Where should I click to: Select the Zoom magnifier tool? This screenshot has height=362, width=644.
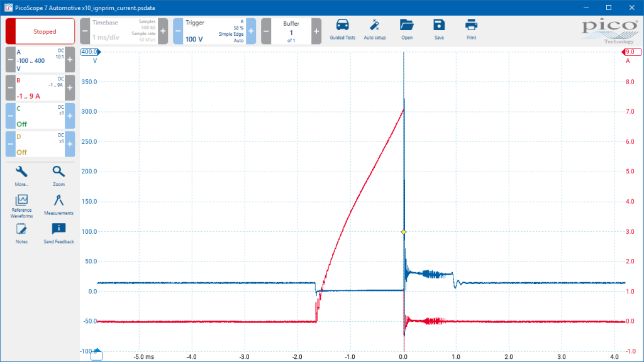pos(58,176)
